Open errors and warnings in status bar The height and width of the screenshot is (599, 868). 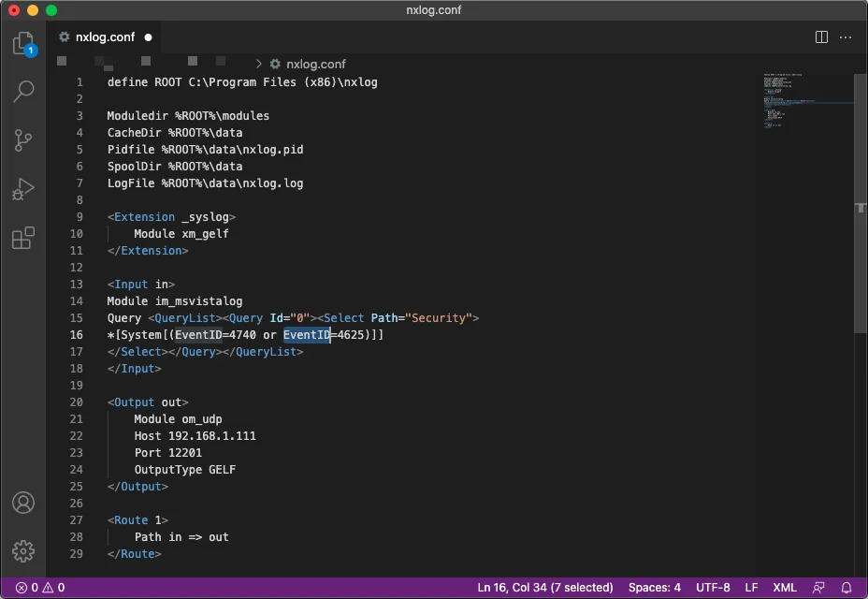pos(40,588)
